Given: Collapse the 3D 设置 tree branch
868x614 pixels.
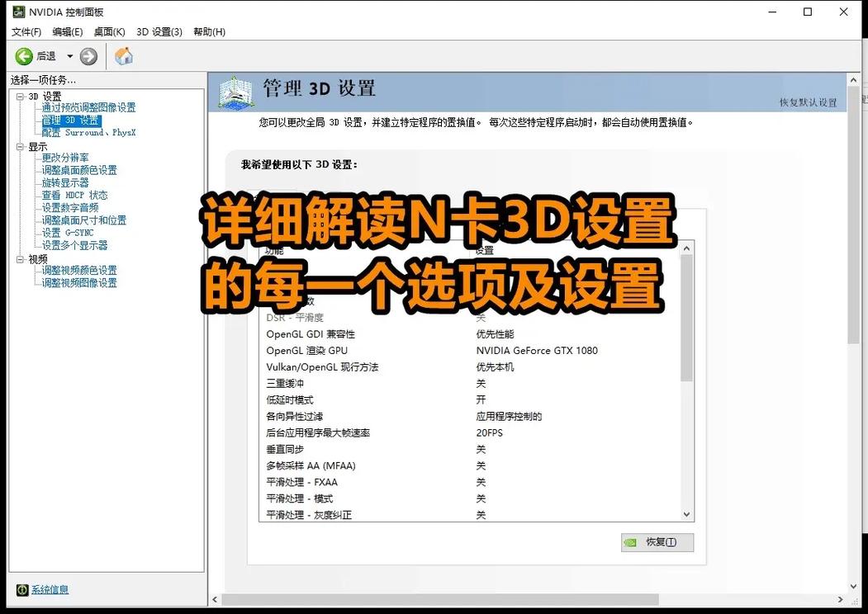Looking at the screenshot, I should tap(18, 95).
